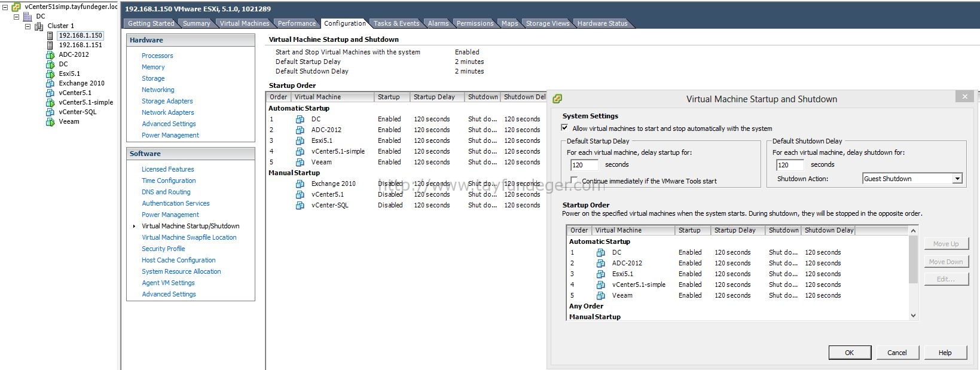Switch to the Performance tab

(297, 23)
